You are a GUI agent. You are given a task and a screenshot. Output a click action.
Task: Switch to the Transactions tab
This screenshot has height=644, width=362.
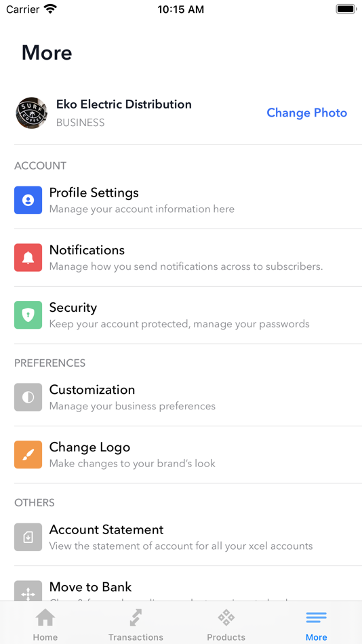coord(136,624)
